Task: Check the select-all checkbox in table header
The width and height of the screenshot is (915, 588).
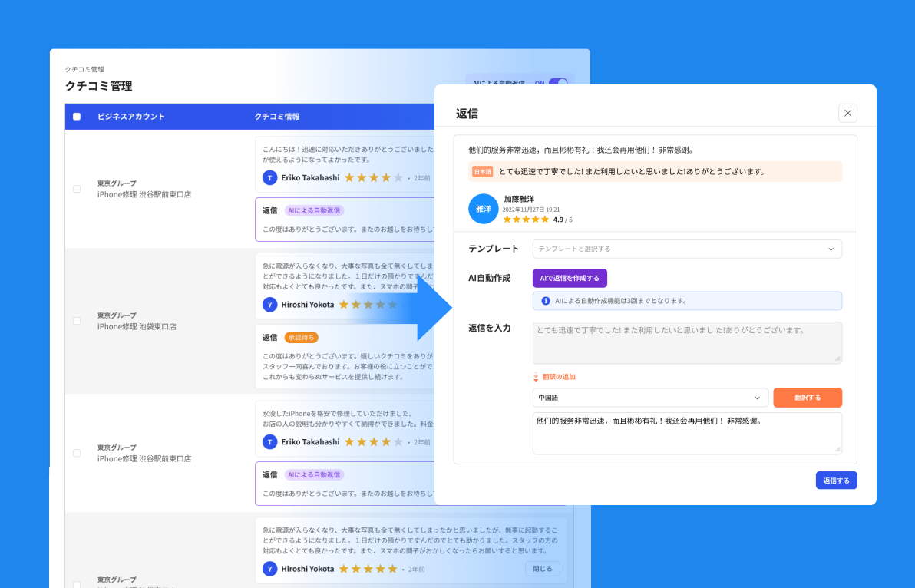Action: coord(77,117)
